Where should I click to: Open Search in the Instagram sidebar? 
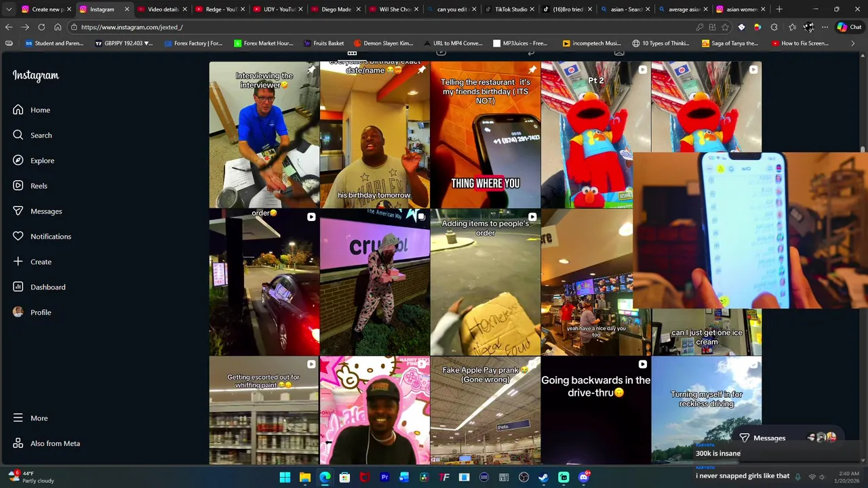[32, 135]
